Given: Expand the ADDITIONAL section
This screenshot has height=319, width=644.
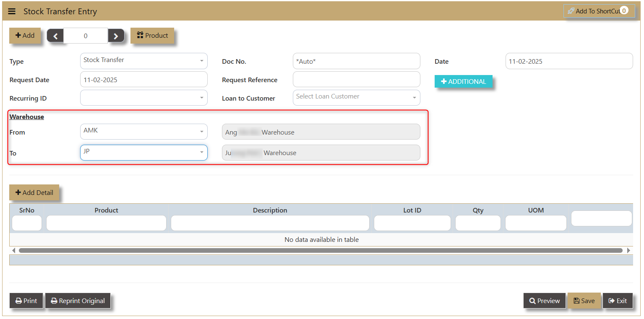Looking at the screenshot, I should tap(463, 82).
